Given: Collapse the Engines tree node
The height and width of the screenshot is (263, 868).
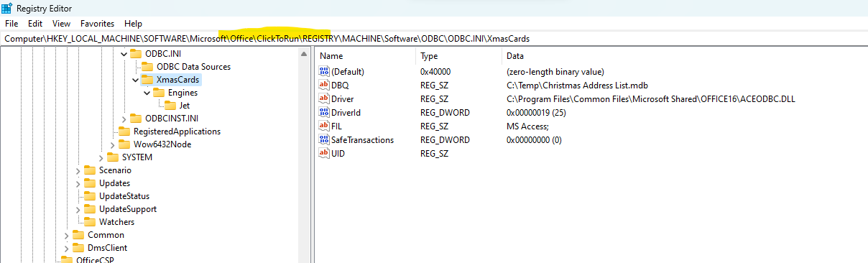Looking at the screenshot, I should click(147, 93).
